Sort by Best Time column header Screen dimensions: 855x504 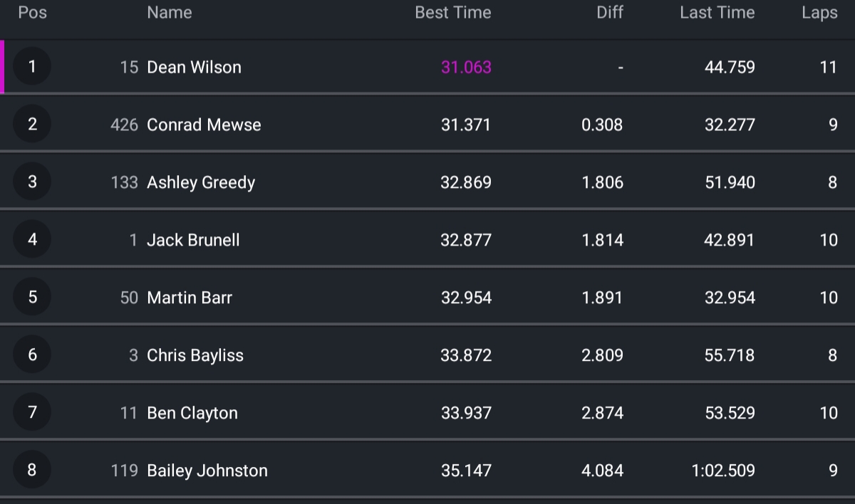(x=453, y=13)
